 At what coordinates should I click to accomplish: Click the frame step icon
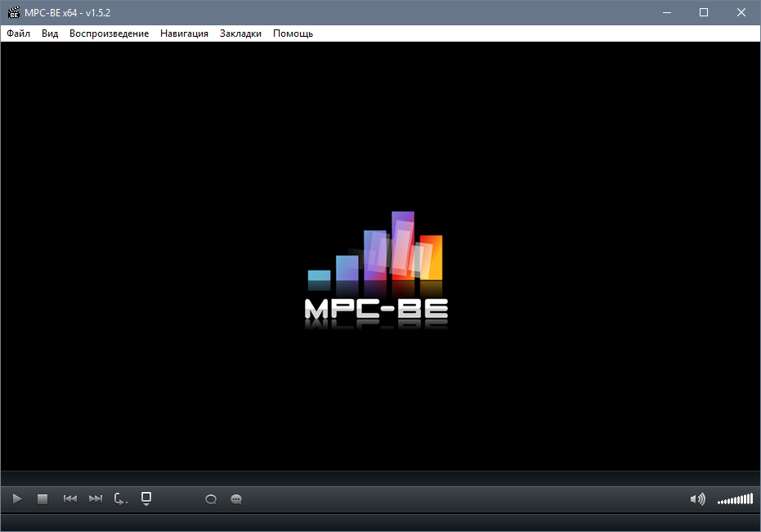(x=121, y=498)
